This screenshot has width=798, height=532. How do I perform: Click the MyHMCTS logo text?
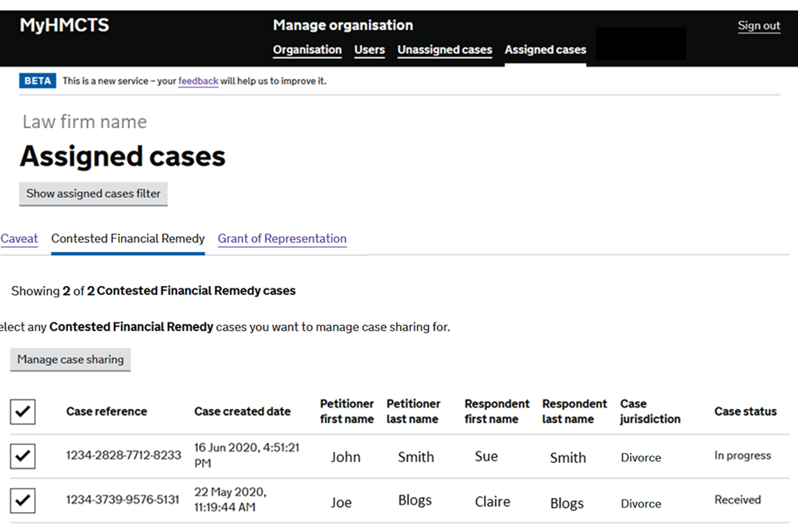[64, 25]
